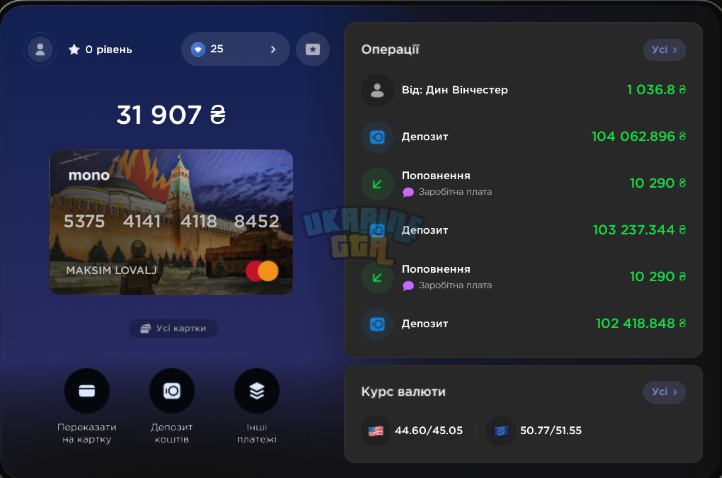Screen dimensions: 722x478
Task: Open second Поповнення Заробітна плата entry
Action: [524, 277]
